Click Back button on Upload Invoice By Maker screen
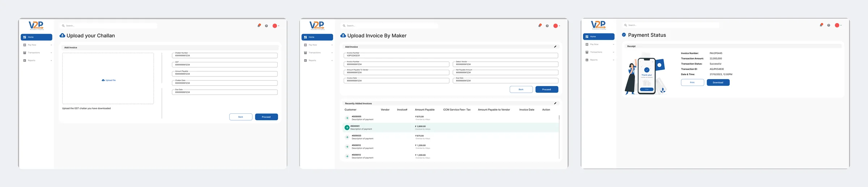868x187 pixels. point(521,89)
